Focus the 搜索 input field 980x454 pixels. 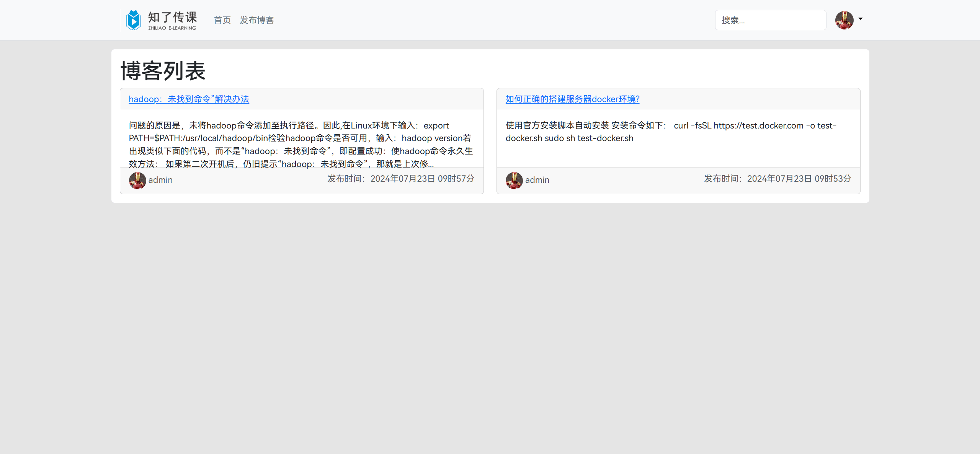pyautogui.click(x=770, y=20)
